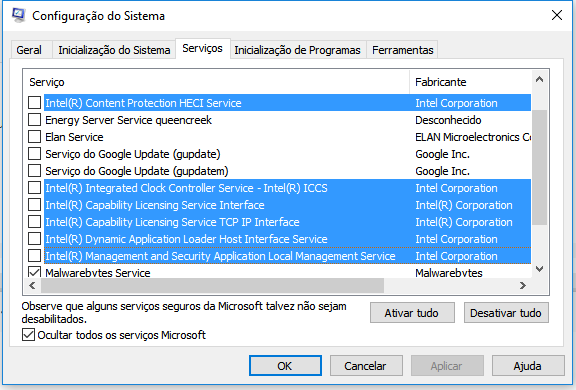Sort by the Serviço column header
This screenshot has height=390, width=576.
217,82
